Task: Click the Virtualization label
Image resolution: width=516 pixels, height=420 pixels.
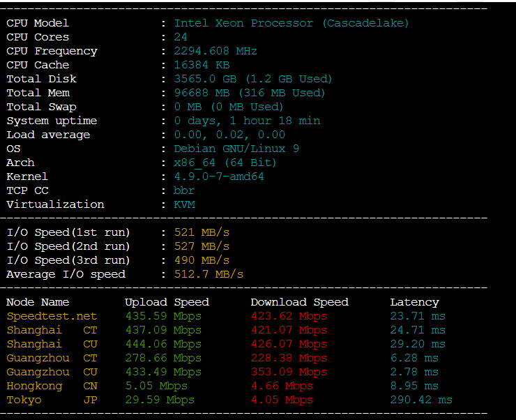Action: [x=55, y=204]
